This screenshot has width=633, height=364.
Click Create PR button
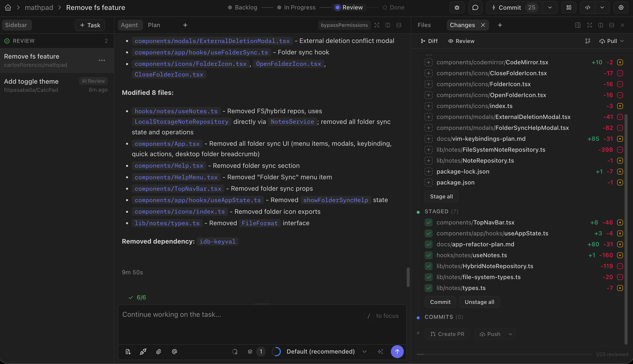pos(447,334)
